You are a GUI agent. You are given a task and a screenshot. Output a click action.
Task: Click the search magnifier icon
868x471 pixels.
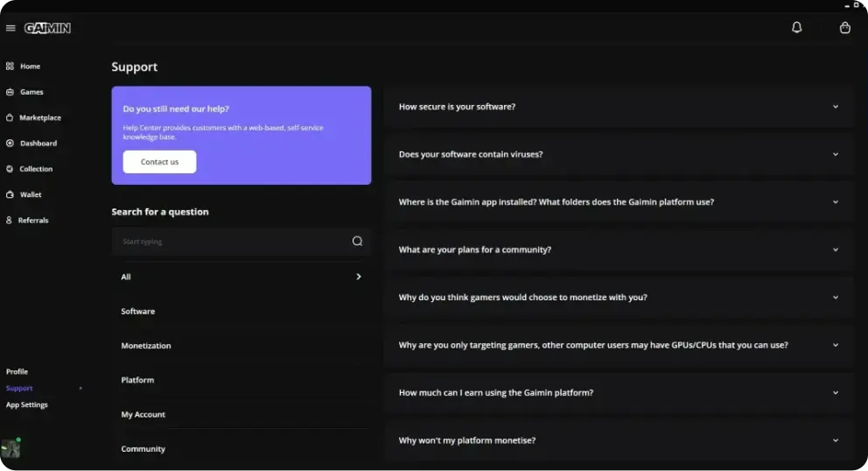tap(357, 242)
